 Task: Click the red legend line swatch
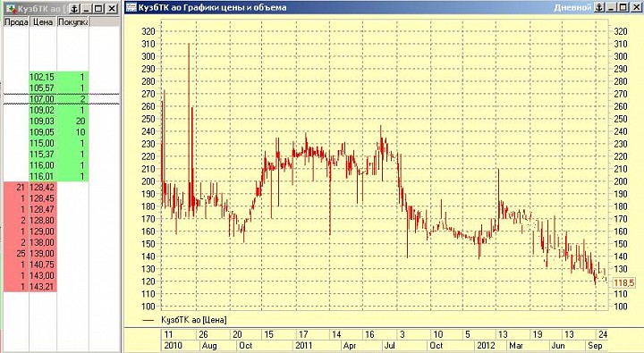point(148,320)
